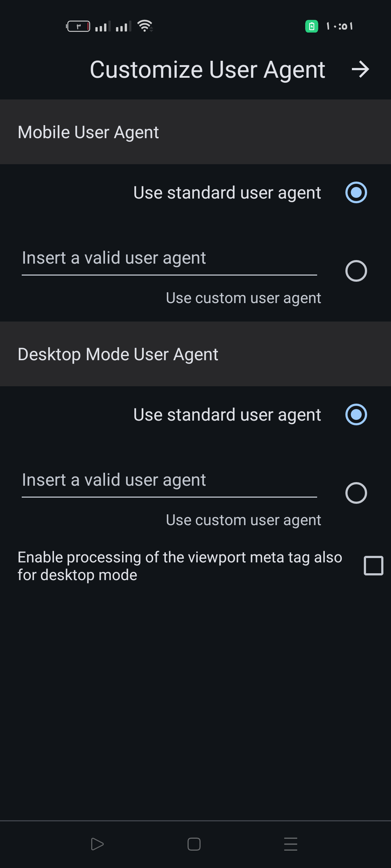Open recent apps with three-line navigation icon

[x=291, y=844]
